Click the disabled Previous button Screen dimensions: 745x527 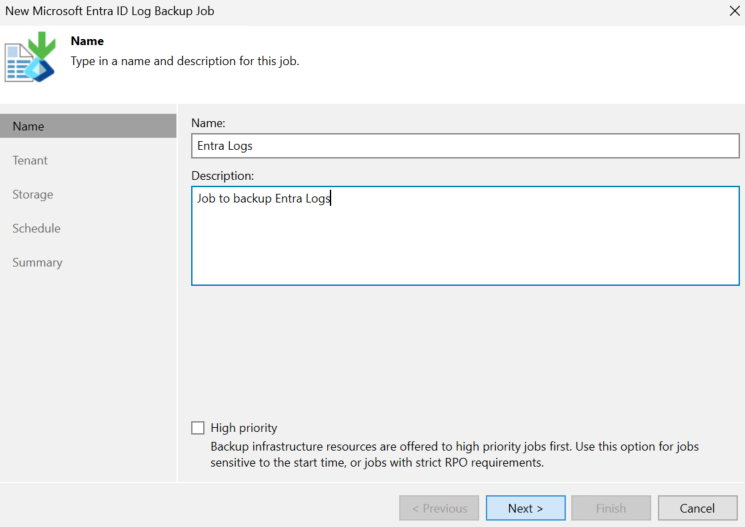(x=439, y=508)
